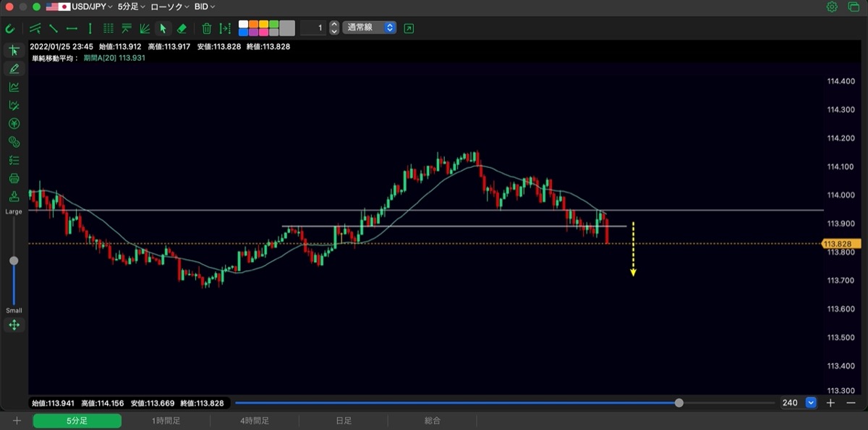Viewport: 868px width, 430px height.
Task: Open the ローソク chart type dropdown
Action: 170,7
